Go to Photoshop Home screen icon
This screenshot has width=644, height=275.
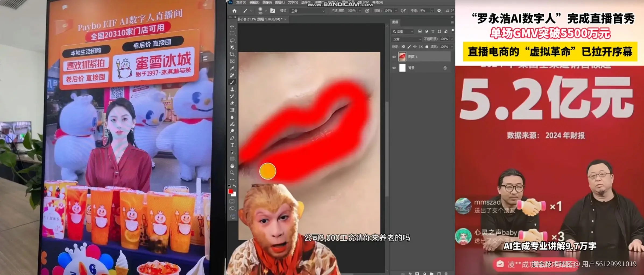point(234,11)
